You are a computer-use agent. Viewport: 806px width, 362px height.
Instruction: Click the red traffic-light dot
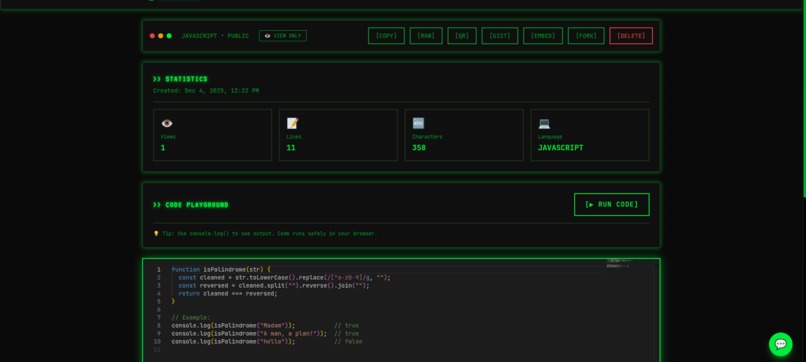[x=152, y=36]
